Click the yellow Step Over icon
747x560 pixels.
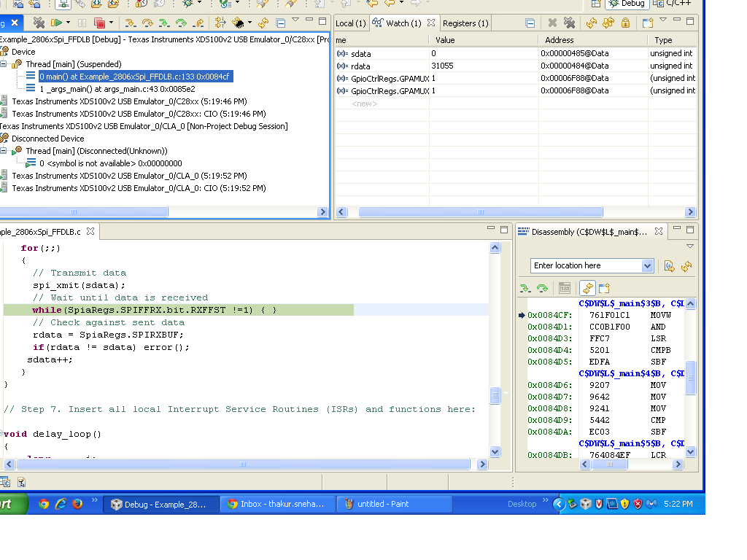[x=147, y=23]
